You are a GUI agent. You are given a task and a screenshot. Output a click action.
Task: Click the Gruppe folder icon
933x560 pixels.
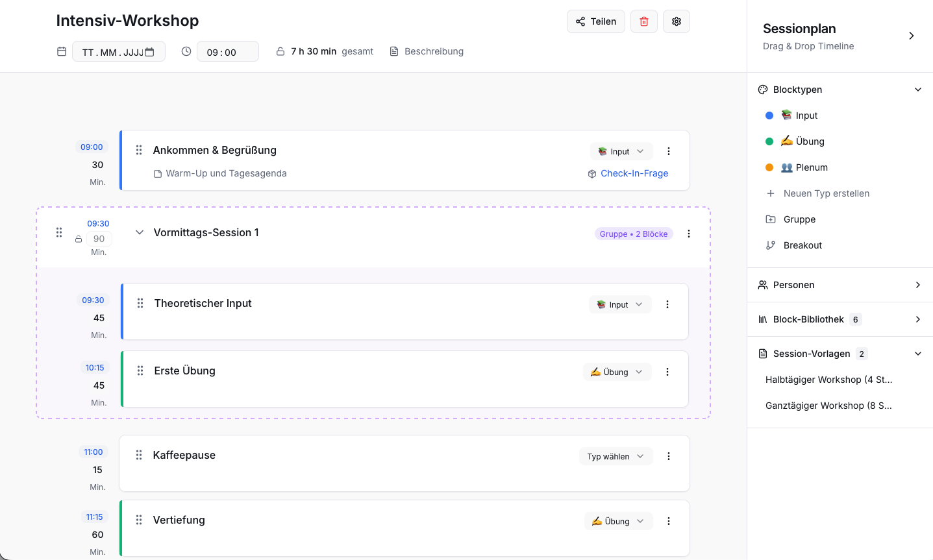pyautogui.click(x=771, y=219)
